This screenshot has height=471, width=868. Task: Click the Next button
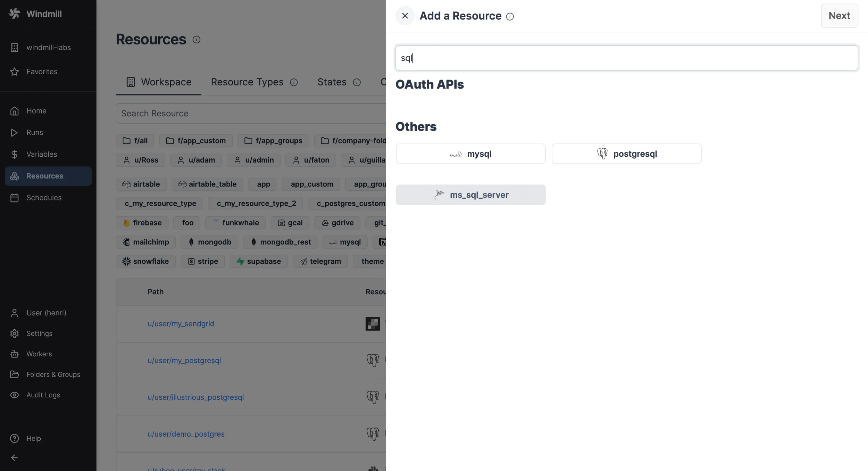tap(839, 16)
